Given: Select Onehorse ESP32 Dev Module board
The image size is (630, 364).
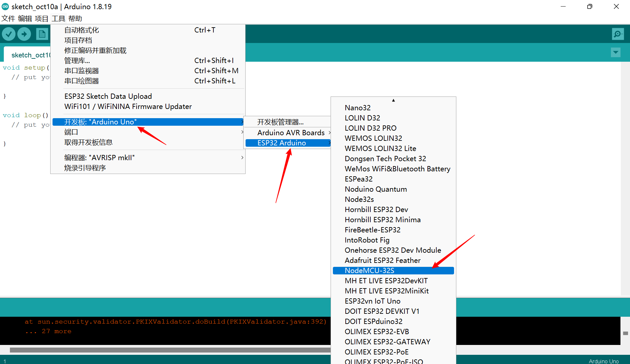Looking at the screenshot, I should tap(393, 250).
